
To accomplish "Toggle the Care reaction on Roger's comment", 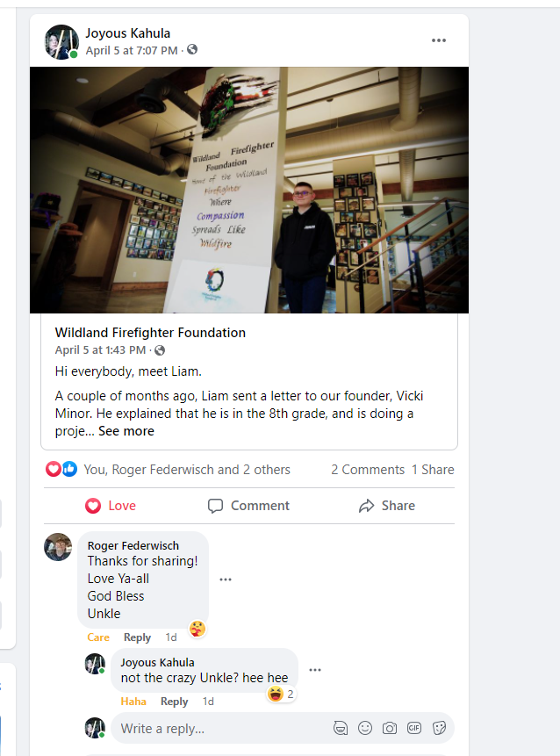I will (98, 637).
